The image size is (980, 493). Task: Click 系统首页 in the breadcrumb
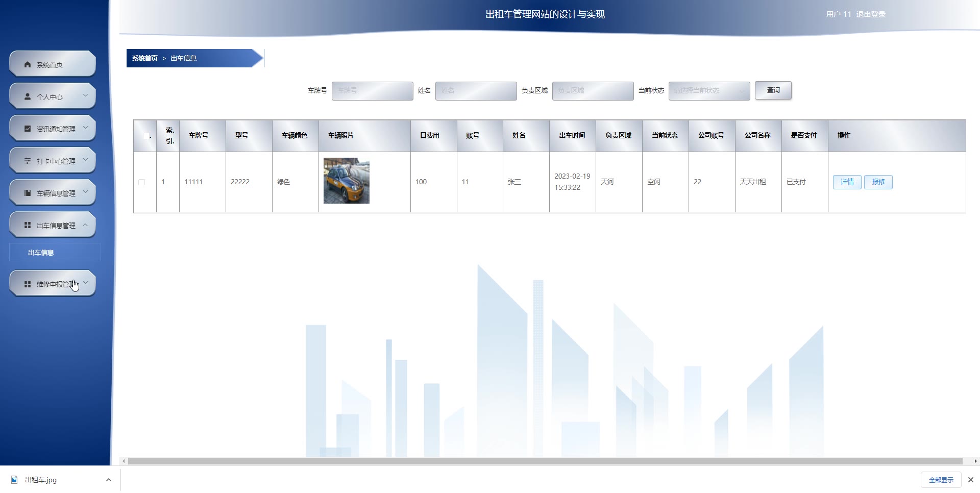tap(145, 58)
